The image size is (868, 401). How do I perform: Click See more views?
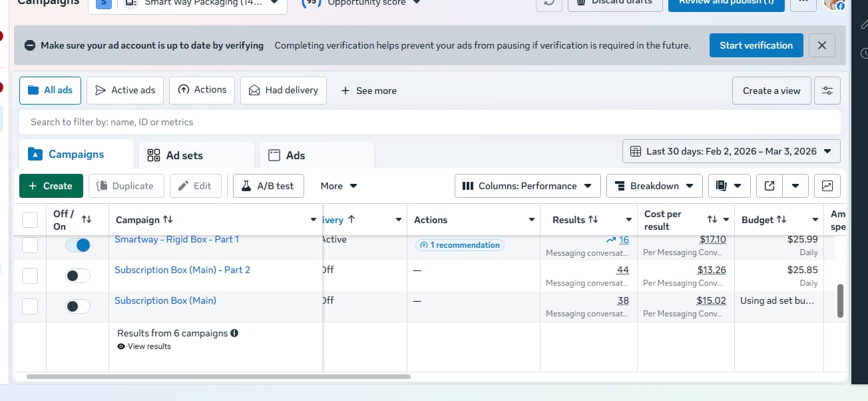click(368, 91)
